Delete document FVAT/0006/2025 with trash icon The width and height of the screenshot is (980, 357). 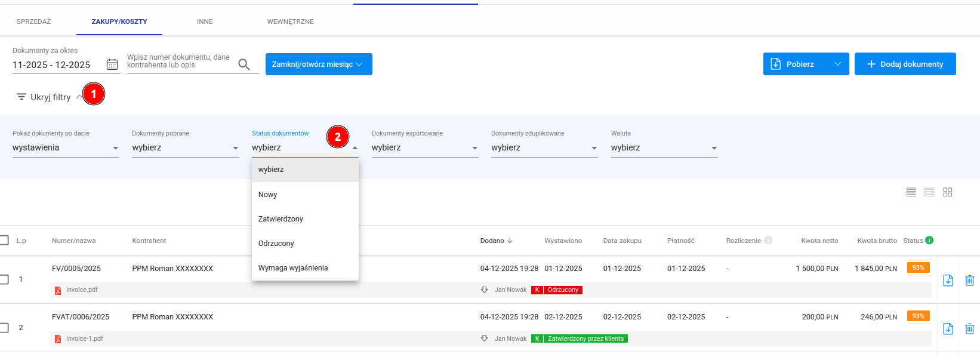coord(970,329)
